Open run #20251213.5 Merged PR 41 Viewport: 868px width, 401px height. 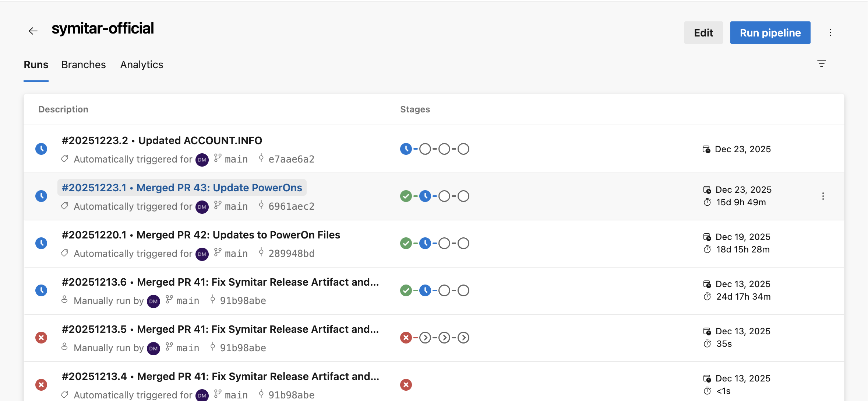220,329
